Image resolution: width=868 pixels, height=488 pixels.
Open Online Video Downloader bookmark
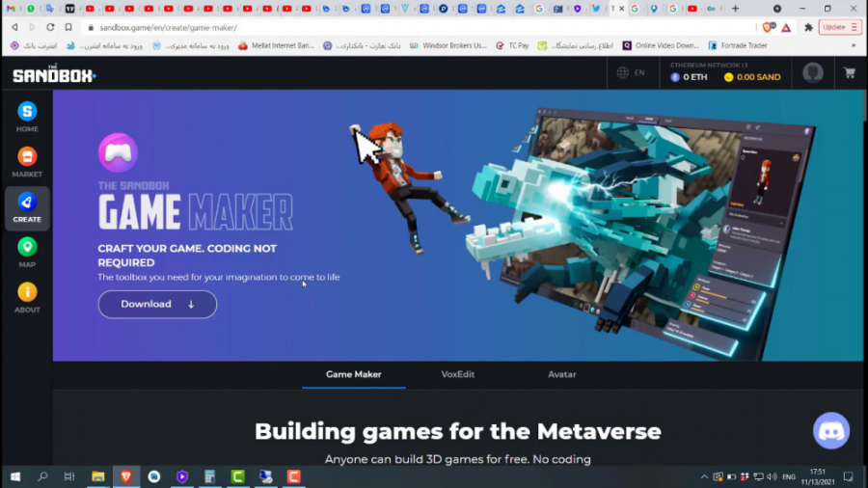[x=661, y=45]
